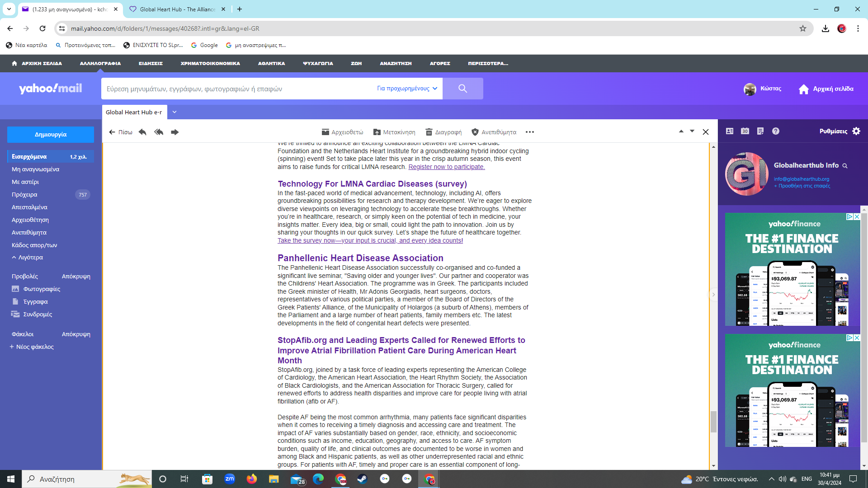The image size is (868, 488).
Task: Click the message vertical scrollbar thumb
Action: 713,421
